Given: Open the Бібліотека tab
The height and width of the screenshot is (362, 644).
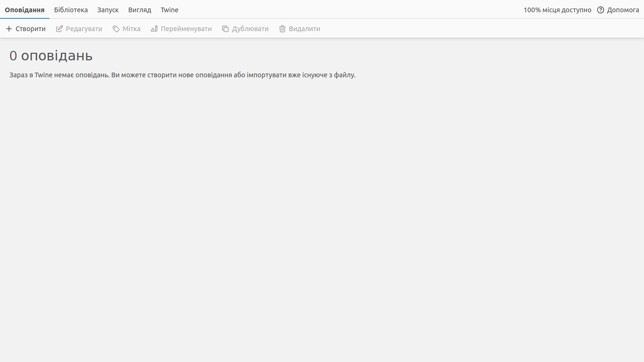Looking at the screenshot, I should pos(71,10).
